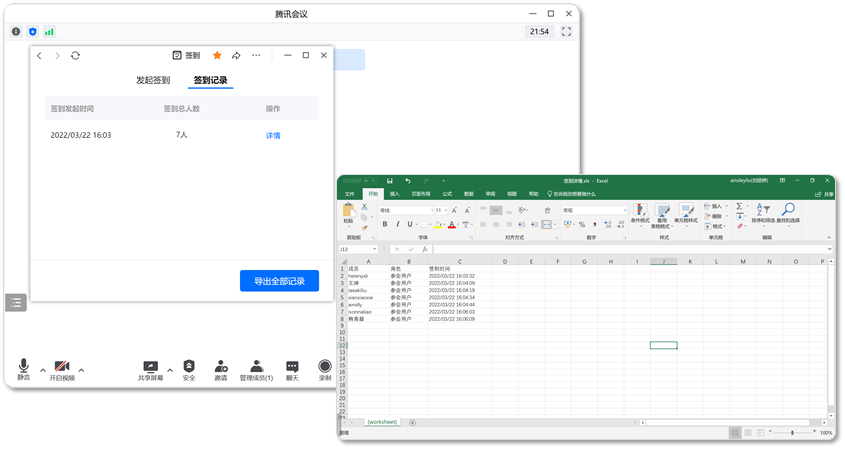Check the green network signal bars icon
Image resolution: width=845 pixels, height=449 pixels.
(49, 32)
